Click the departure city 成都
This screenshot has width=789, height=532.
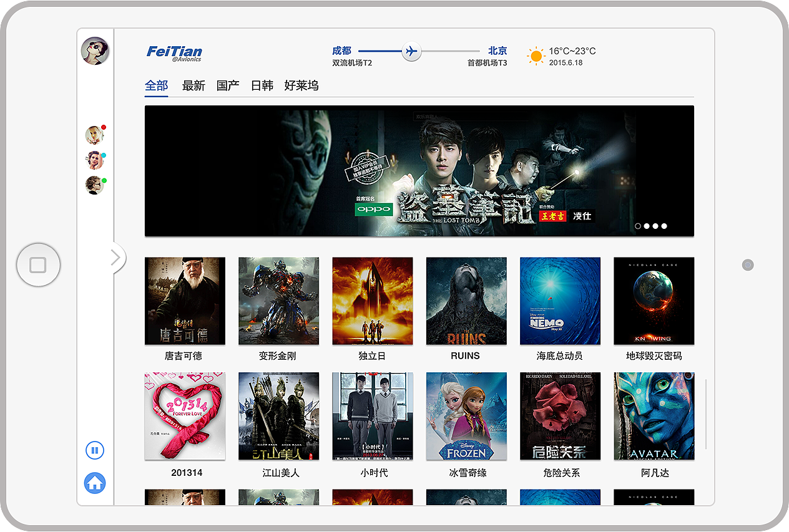[x=341, y=51]
